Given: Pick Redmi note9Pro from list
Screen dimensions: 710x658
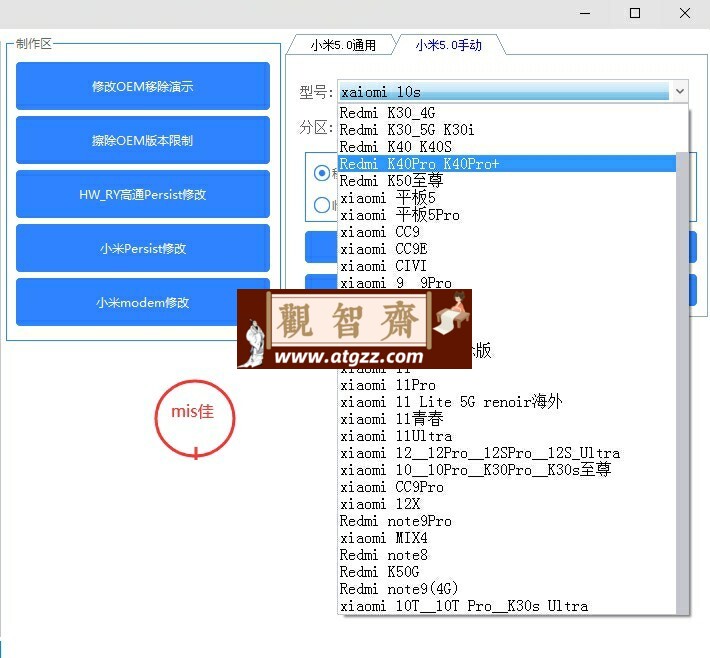Looking at the screenshot, I should pyautogui.click(x=507, y=521).
